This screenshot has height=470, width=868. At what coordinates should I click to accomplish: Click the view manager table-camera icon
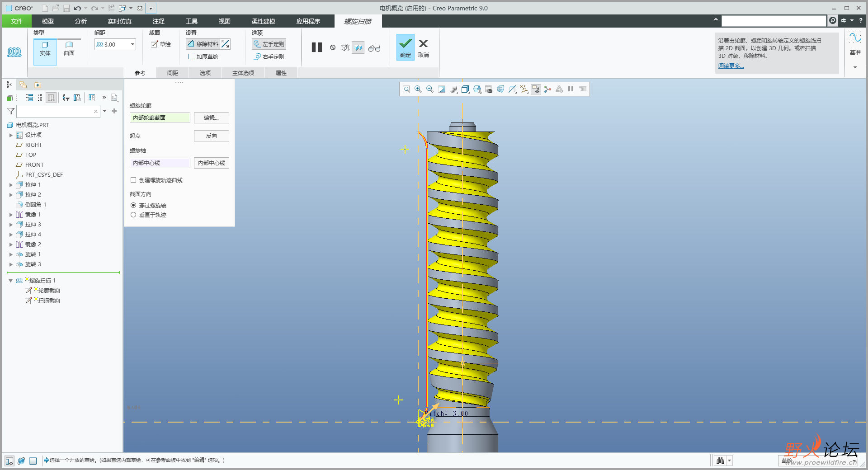pyautogui.click(x=489, y=89)
